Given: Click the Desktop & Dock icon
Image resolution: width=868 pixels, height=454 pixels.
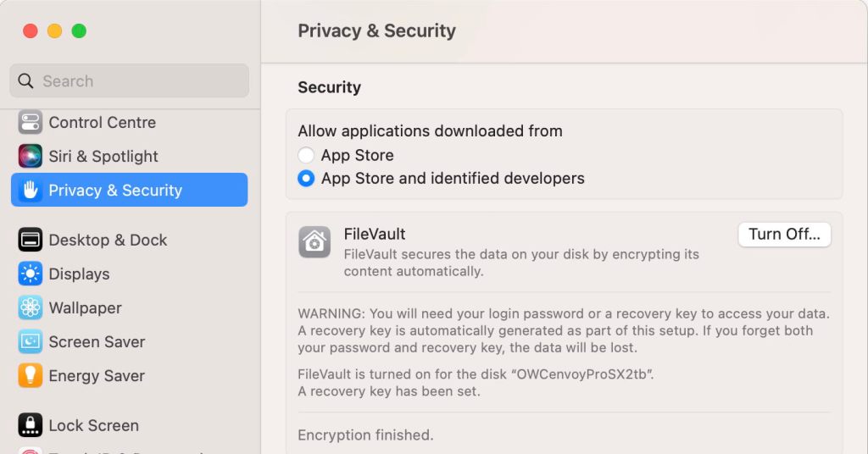Looking at the screenshot, I should (x=31, y=240).
